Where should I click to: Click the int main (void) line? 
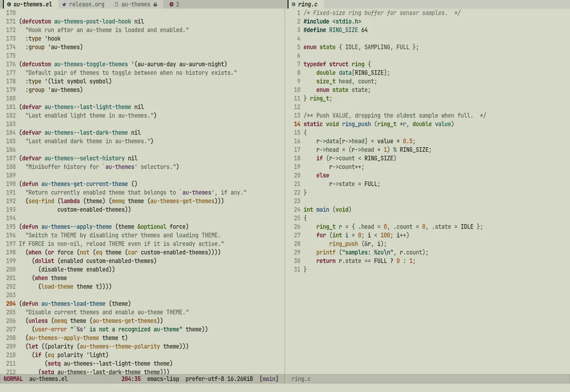coord(327,210)
